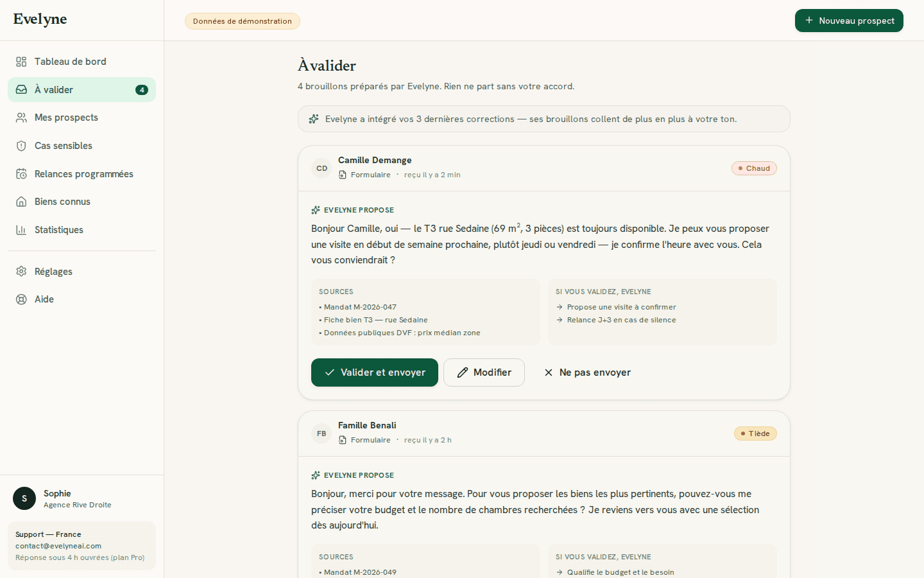The image size is (924, 578).
Task: Open Tableau de bord dashboard icon
Action: click(x=21, y=62)
